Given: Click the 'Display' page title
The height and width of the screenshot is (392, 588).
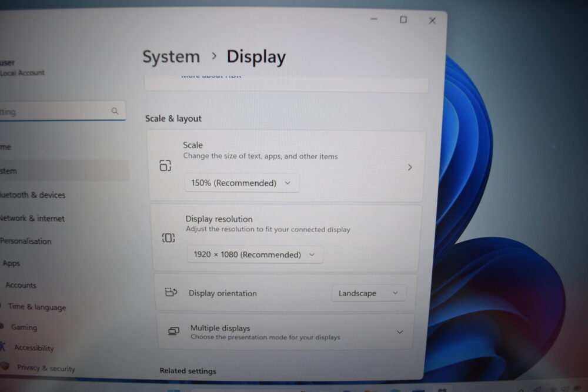Looking at the screenshot, I should 256,57.
